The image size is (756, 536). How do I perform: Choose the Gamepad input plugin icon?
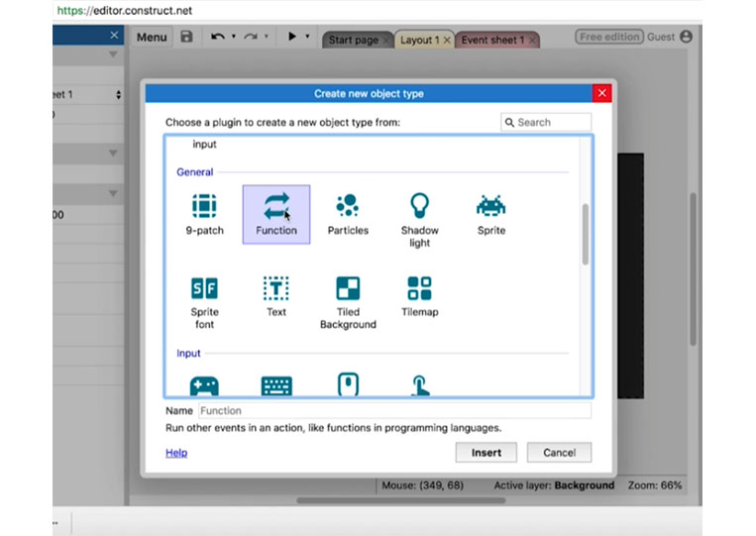204,386
